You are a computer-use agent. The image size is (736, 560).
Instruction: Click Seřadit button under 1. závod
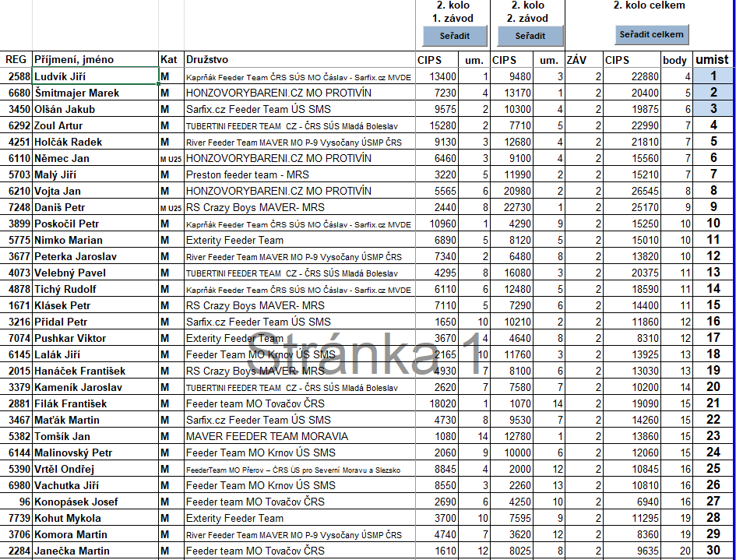(x=454, y=36)
